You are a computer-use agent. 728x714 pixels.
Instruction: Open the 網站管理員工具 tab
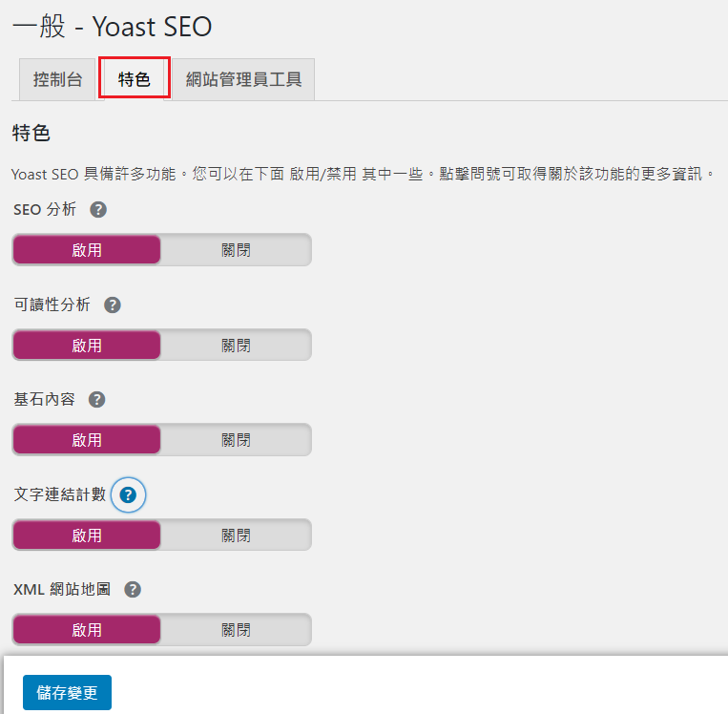(243, 79)
